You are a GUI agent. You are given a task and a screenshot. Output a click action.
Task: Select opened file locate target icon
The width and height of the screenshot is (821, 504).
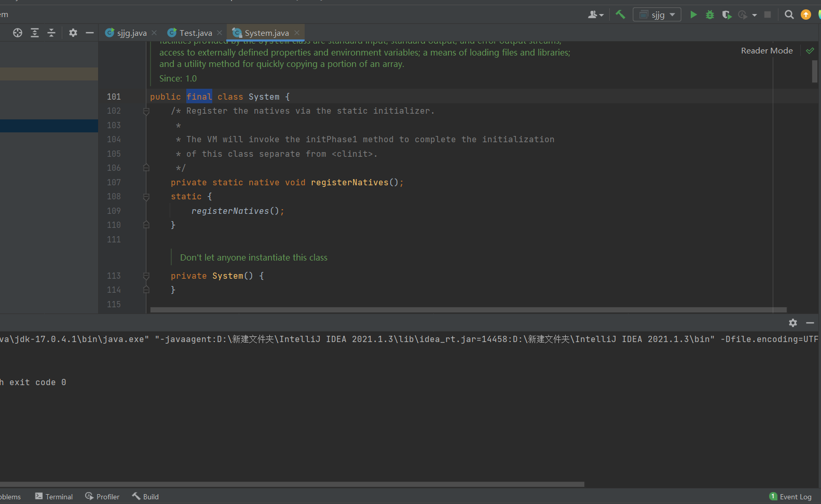point(18,33)
